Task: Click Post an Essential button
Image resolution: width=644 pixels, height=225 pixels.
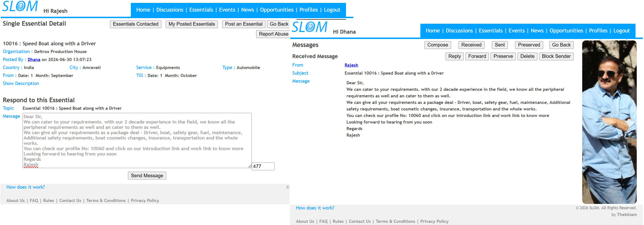Action: [x=244, y=24]
